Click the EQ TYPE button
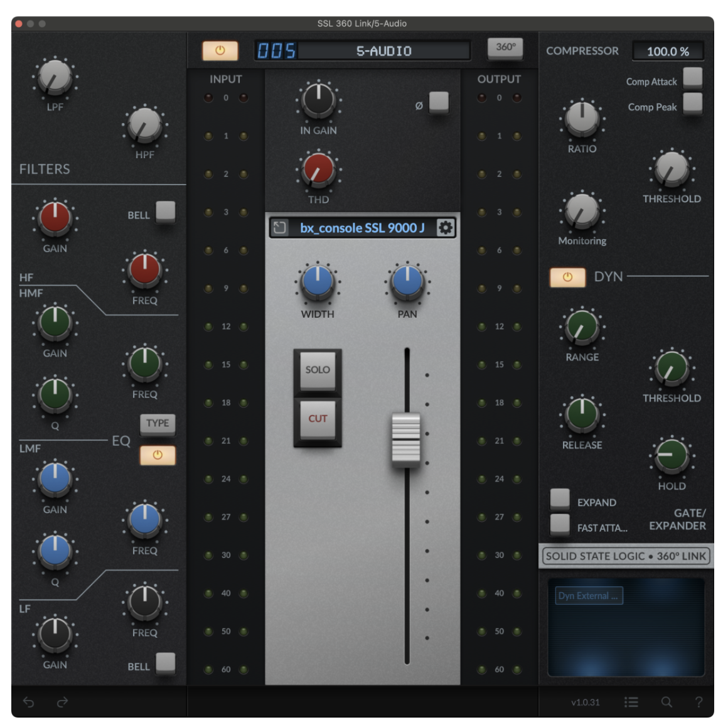Image resolution: width=728 pixels, height=727 pixels. [x=158, y=424]
